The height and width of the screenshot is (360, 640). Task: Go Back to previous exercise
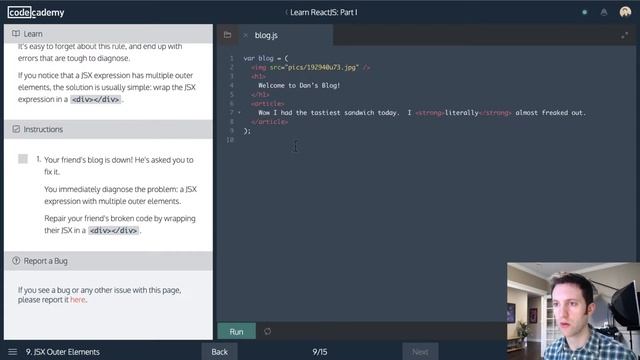(x=220, y=351)
